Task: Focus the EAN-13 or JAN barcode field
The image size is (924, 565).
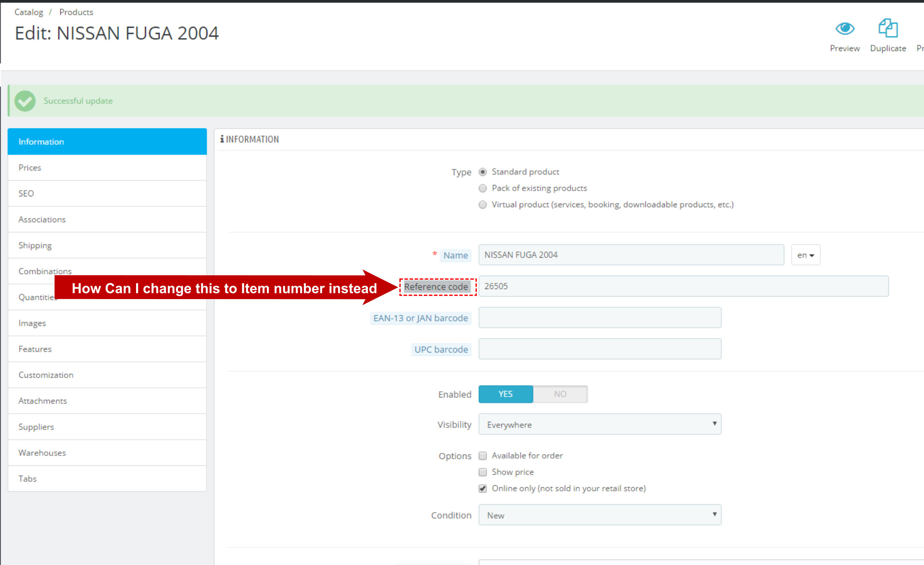Action: 600,318
